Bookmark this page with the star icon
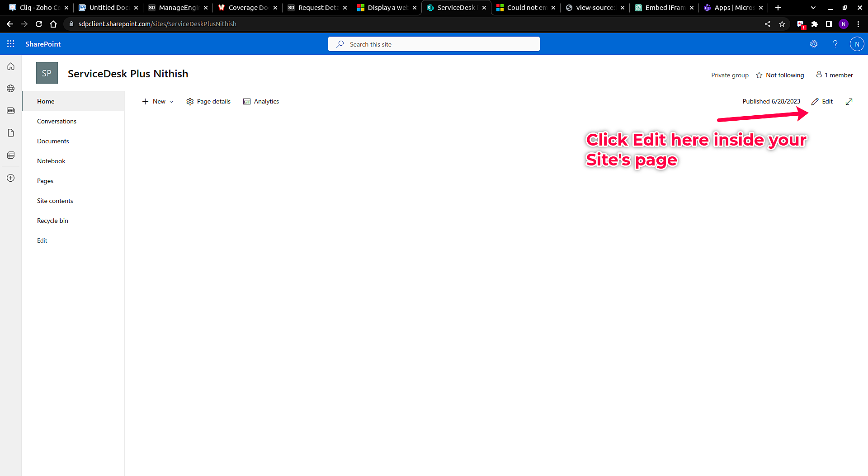Screen dimensions: 868x476 click(782, 24)
